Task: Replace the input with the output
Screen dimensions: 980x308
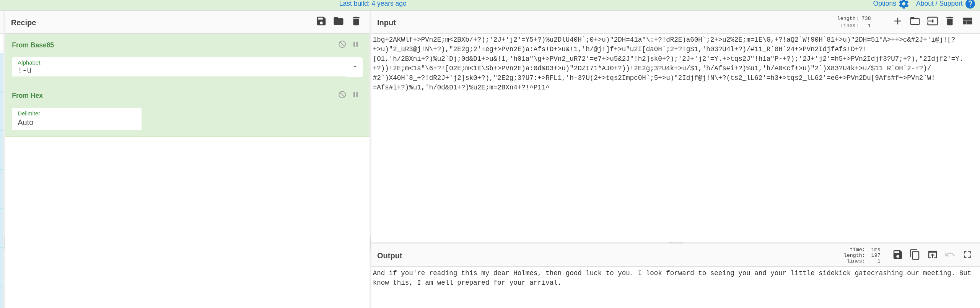Action: point(932,255)
